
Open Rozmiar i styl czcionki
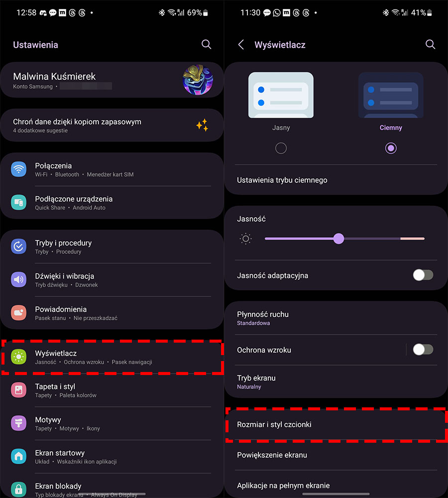pyautogui.click(x=336, y=425)
